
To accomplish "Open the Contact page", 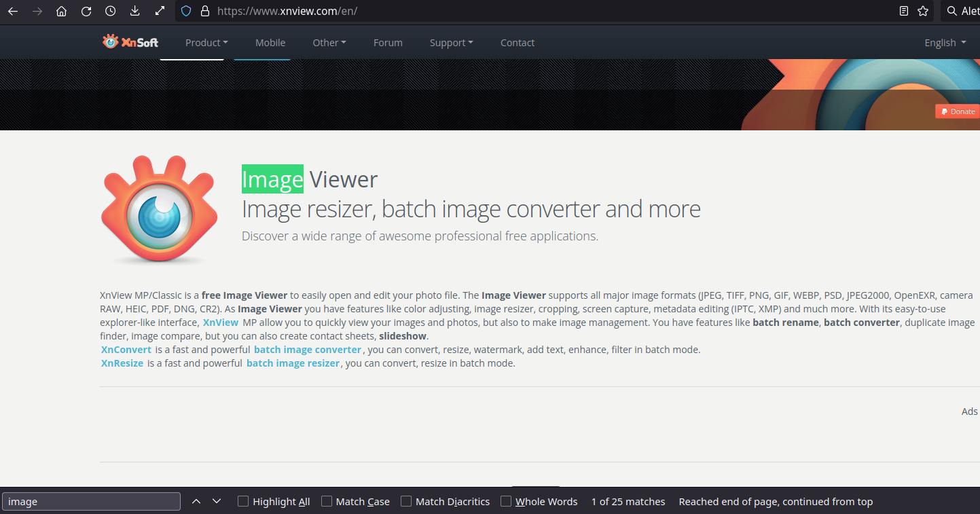I will pyautogui.click(x=518, y=43).
